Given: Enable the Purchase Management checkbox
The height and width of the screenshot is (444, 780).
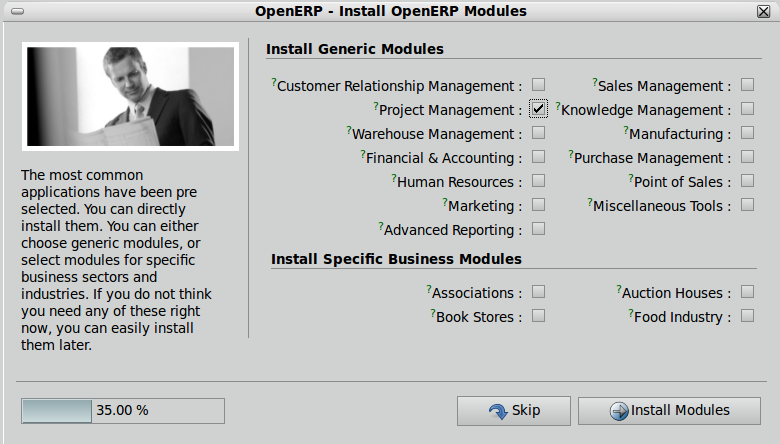Looking at the screenshot, I should [x=747, y=157].
